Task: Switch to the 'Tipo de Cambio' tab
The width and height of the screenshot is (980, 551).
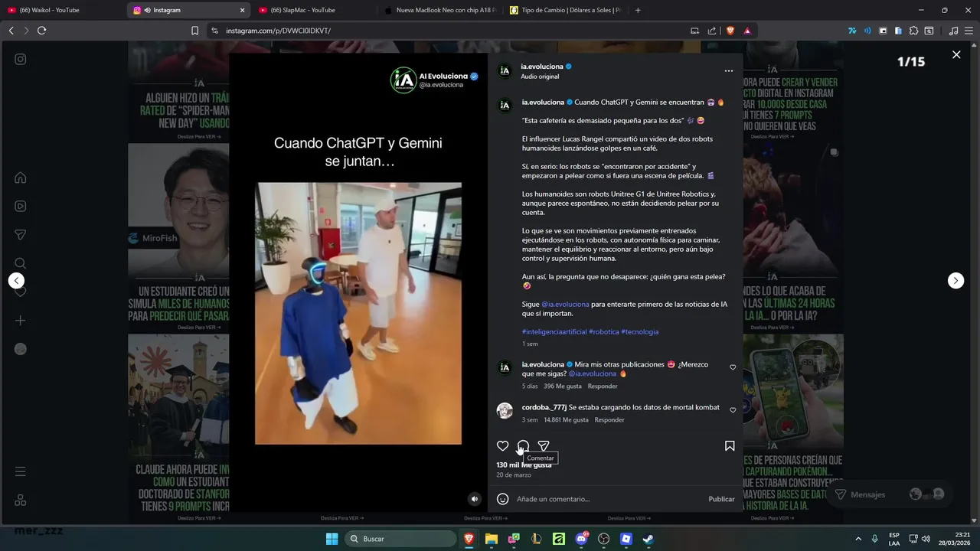Action: (x=564, y=10)
